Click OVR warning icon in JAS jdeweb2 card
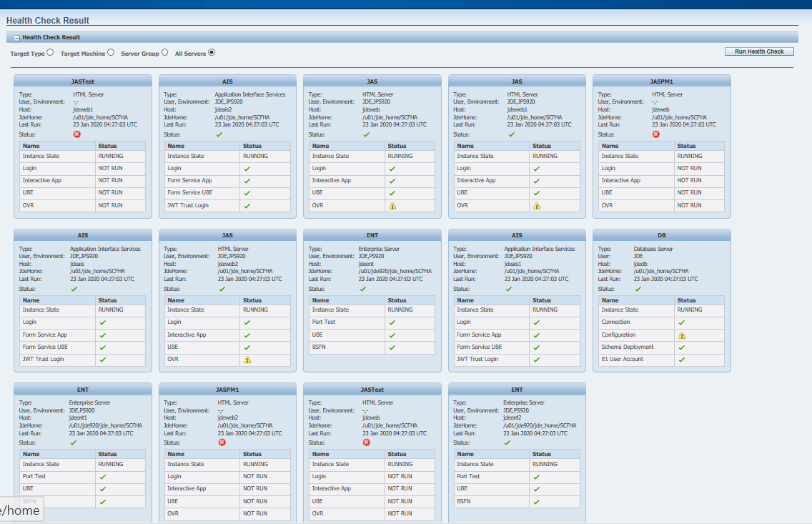 pos(247,360)
